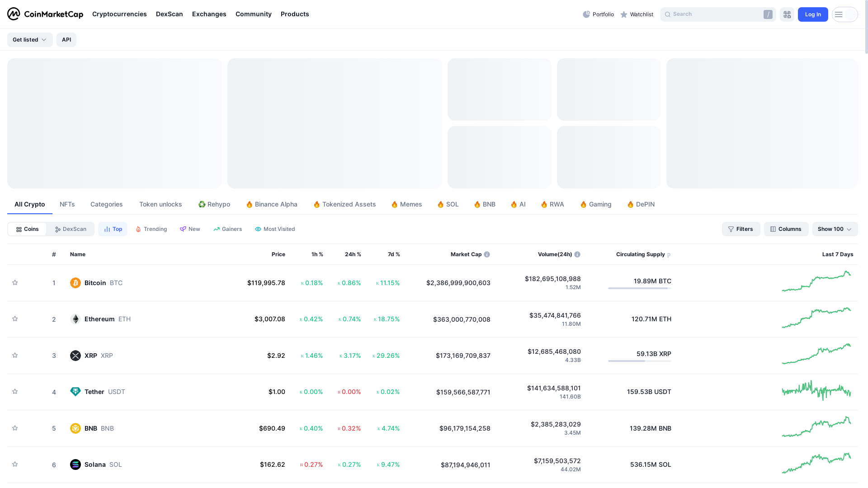The height and width of the screenshot is (488, 868).
Task: Open the Watchlist star link
Action: pos(637,14)
